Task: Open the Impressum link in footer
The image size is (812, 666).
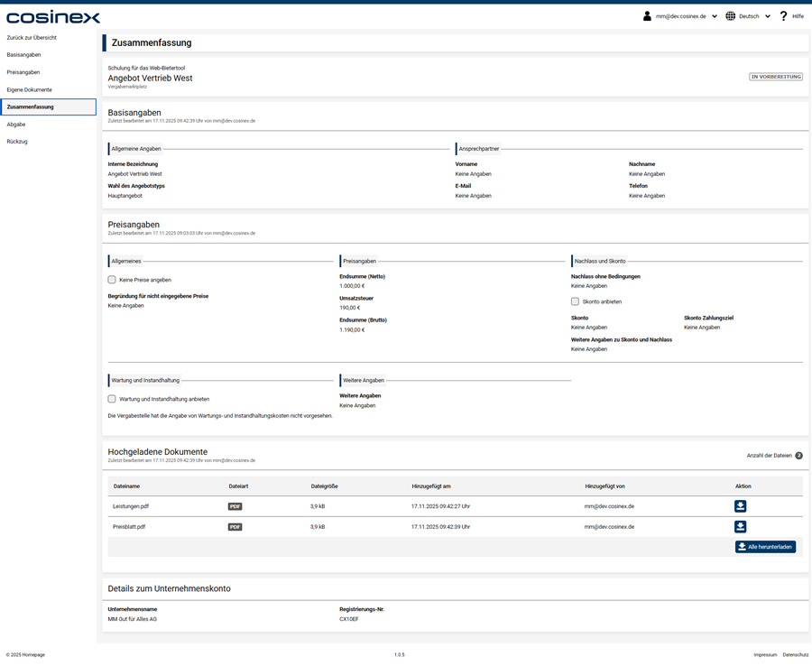Action: pos(765,654)
